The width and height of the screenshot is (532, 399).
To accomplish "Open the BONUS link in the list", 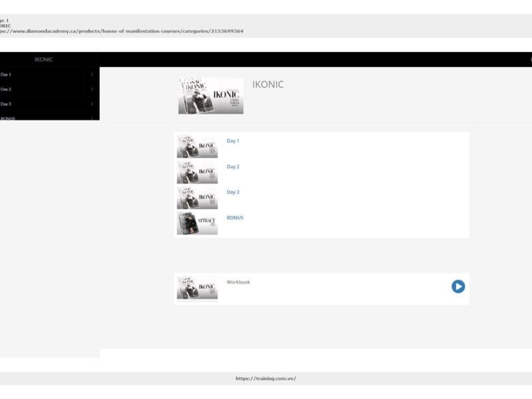I will [235, 218].
